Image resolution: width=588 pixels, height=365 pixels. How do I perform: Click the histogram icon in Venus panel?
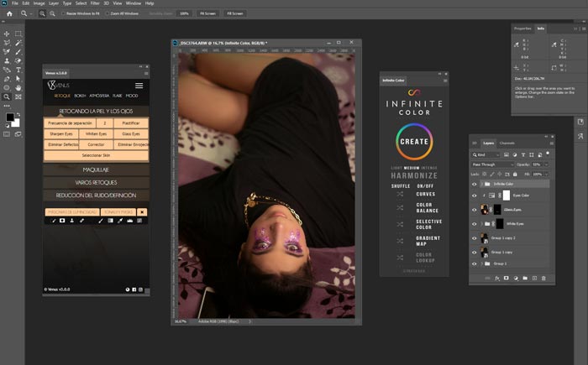coord(129,221)
